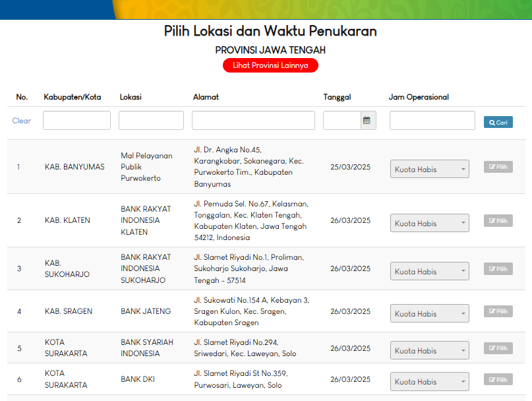Click Pilih button for BANK DKI row
This screenshot has height=401, width=532.
coord(498,380)
